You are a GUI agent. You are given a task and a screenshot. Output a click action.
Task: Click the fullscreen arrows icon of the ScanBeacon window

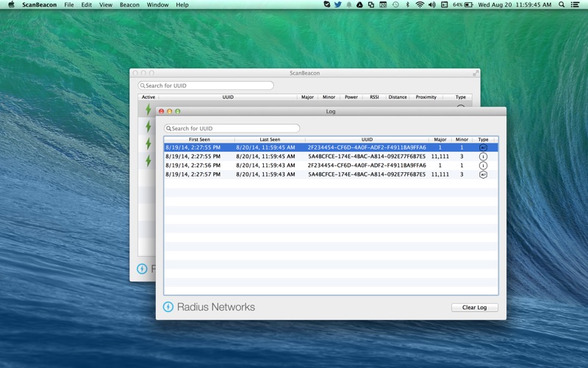(476, 73)
